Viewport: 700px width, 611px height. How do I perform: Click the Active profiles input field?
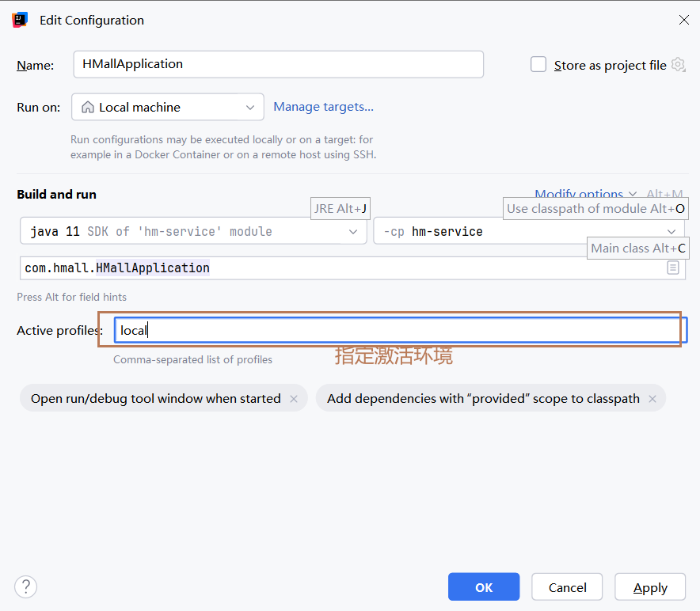(400, 330)
